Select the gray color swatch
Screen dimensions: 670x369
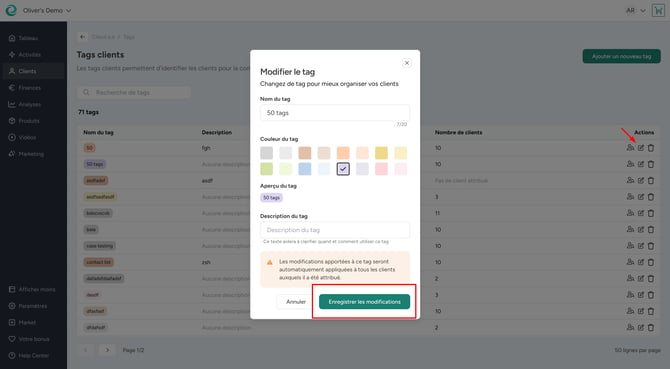267,153
